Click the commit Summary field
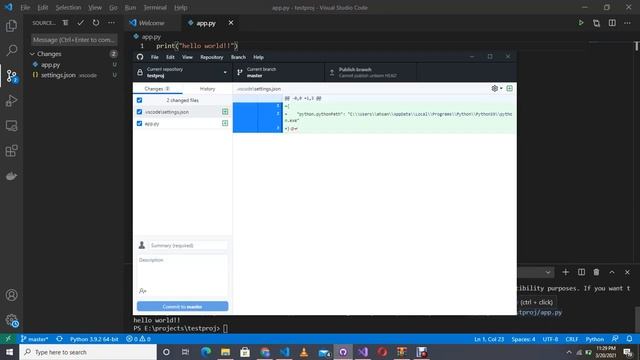Viewport: 640px width, 360px height. 188,245
